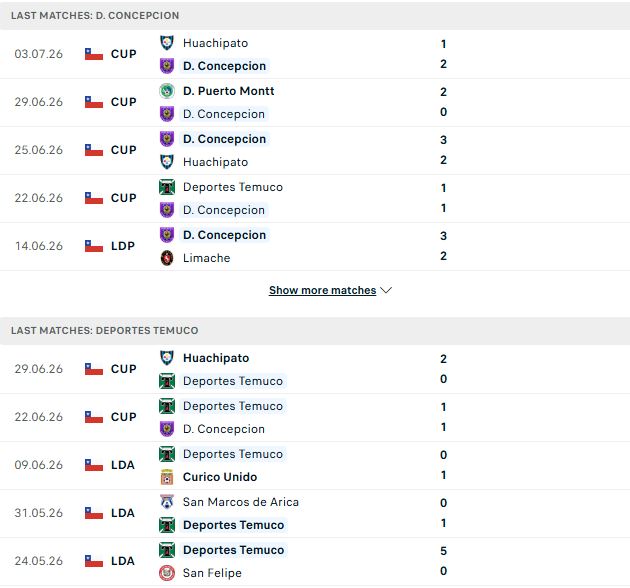Select the Limache team name

207,258
